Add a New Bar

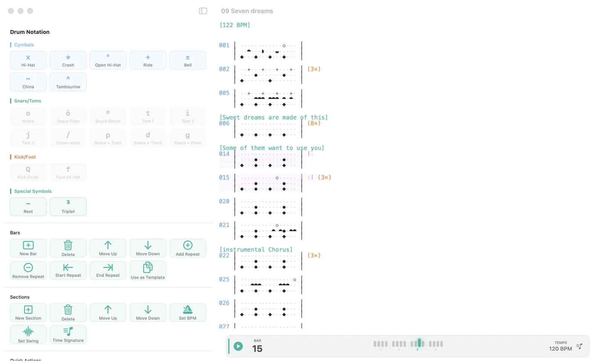point(28,248)
